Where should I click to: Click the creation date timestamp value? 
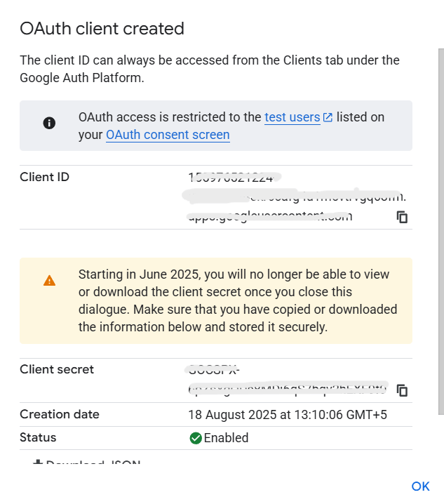tap(288, 415)
